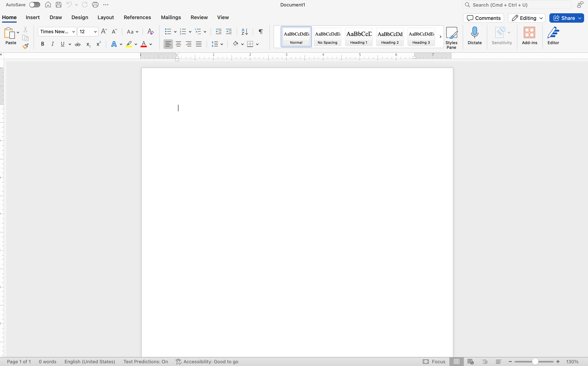Image resolution: width=588 pixels, height=366 pixels.
Task: Open the font name dropdown
Action: pyautogui.click(x=73, y=32)
